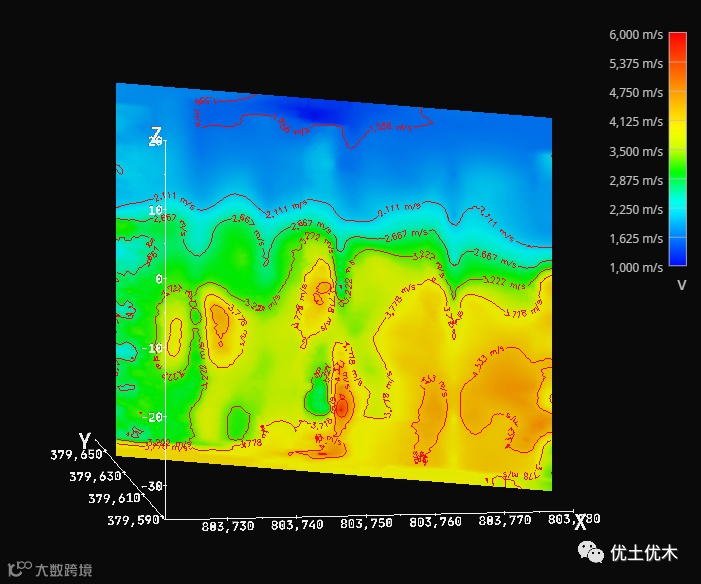Click the 1,625 m/s legend label

pyautogui.click(x=636, y=239)
